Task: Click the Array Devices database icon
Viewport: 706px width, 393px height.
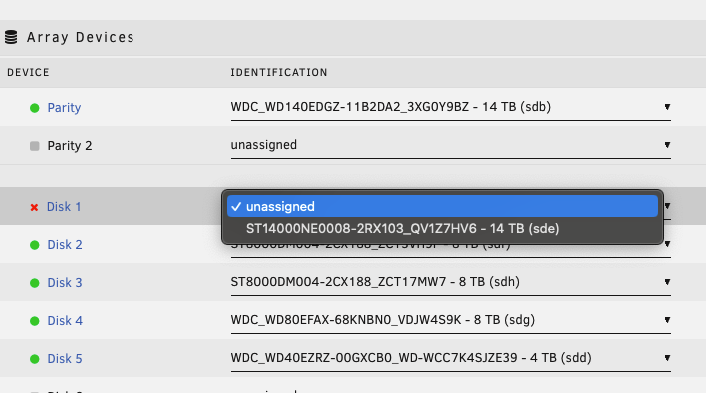Action: pos(11,37)
